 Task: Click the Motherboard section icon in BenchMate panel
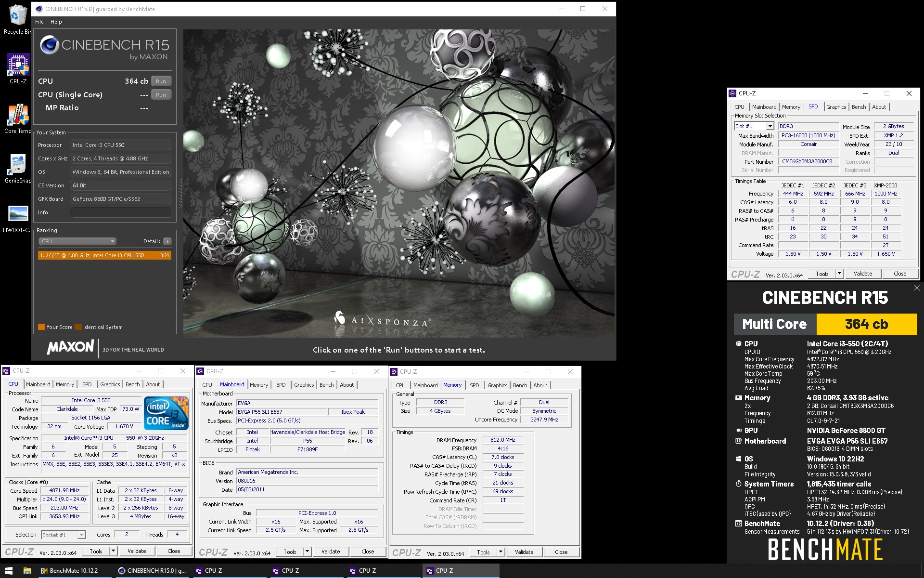[x=739, y=441]
